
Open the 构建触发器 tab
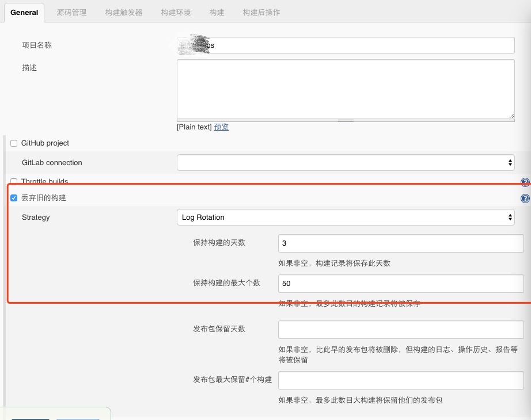click(124, 13)
